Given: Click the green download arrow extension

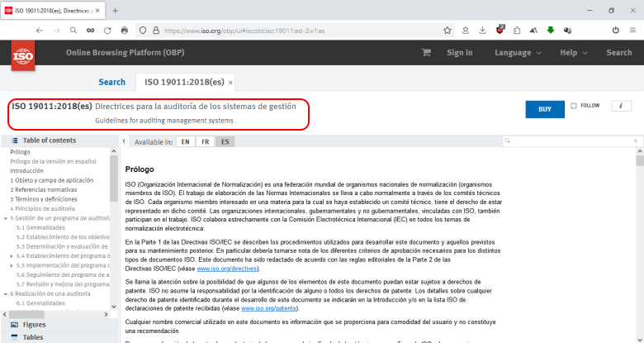Looking at the screenshot, I should click(551, 30).
